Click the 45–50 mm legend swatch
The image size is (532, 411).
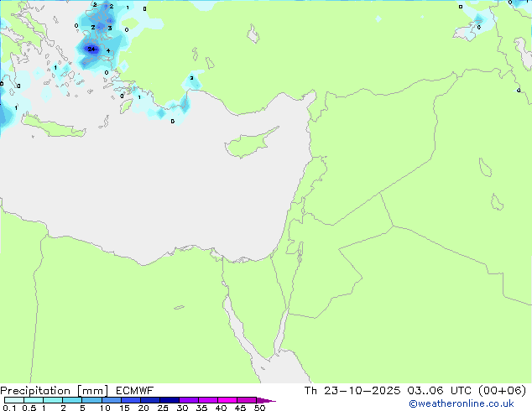click(247, 400)
